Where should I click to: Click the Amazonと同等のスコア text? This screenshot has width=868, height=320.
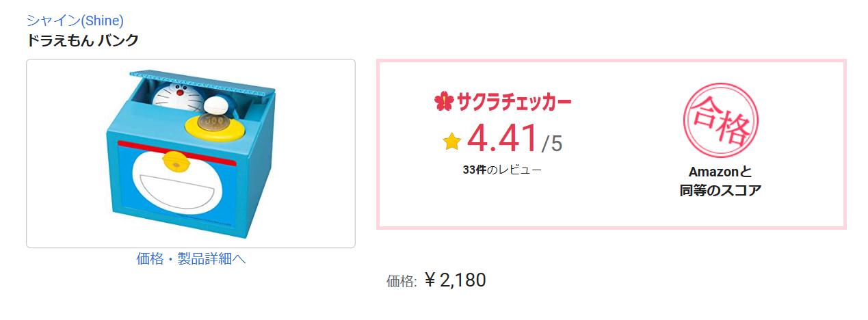click(720, 181)
